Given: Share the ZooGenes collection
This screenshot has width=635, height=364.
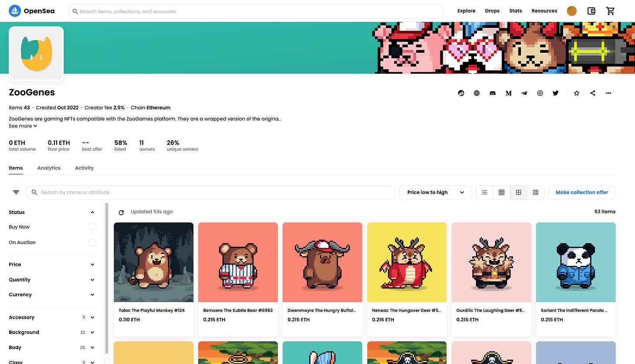Looking at the screenshot, I should coord(592,93).
